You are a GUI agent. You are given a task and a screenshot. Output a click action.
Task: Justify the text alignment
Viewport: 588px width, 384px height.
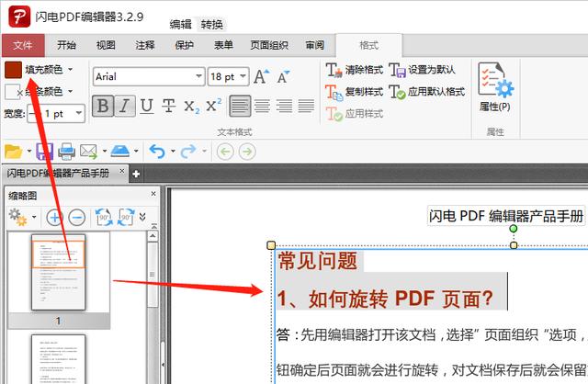306,106
